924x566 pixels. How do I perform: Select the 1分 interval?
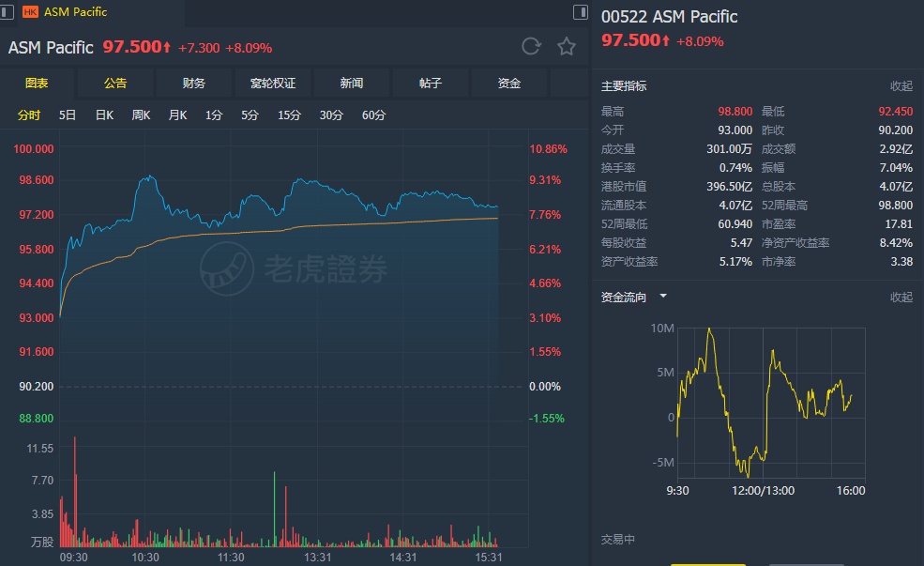click(x=213, y=115)
